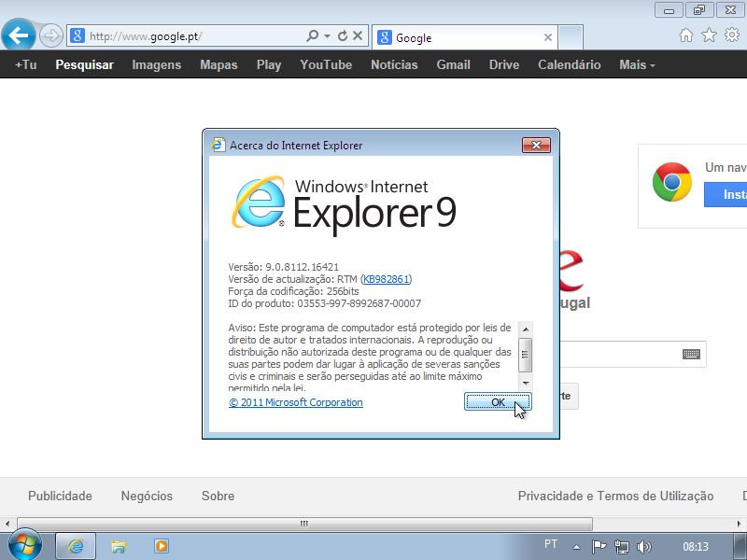Viewport: 747px width, 560px height.
Task: Open Imagens in Google navigation bar
Action: pyautogui.click(x=156, y=64)
